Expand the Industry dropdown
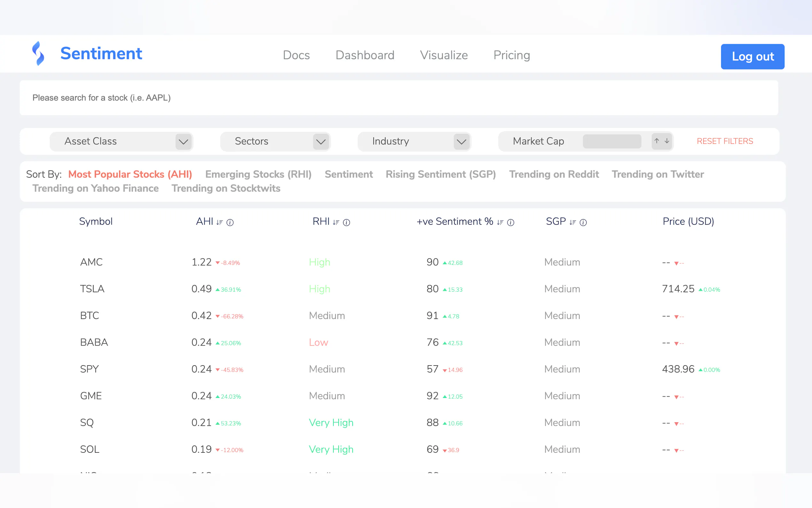This screenshot has width=812, height=508. coord(462,141)
